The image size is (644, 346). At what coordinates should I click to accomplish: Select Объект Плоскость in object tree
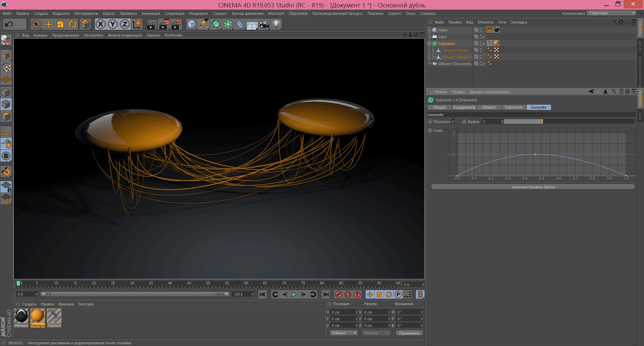click(x=454, y=64)
